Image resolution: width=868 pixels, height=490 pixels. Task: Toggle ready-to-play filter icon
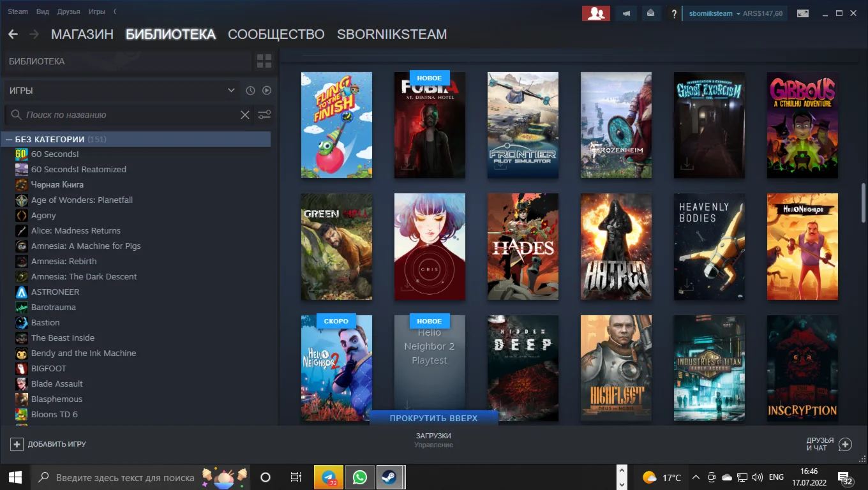click(267, 91)
